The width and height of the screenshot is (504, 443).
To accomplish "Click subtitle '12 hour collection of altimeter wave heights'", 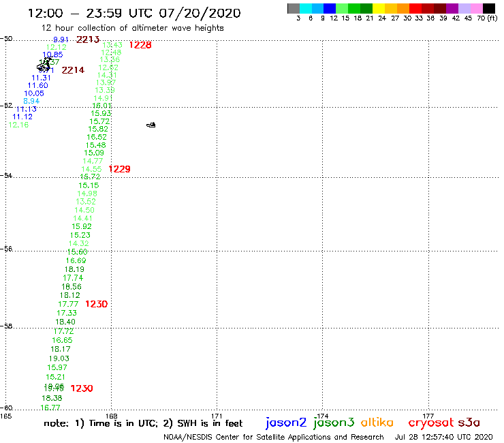I will 132,28.
